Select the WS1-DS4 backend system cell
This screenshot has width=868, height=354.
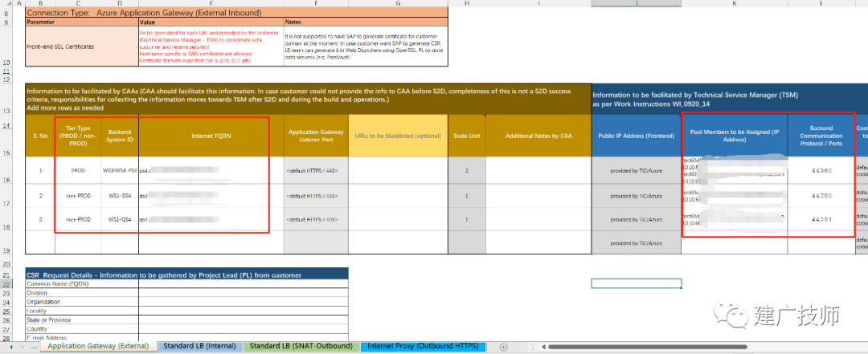pos(120,196)
